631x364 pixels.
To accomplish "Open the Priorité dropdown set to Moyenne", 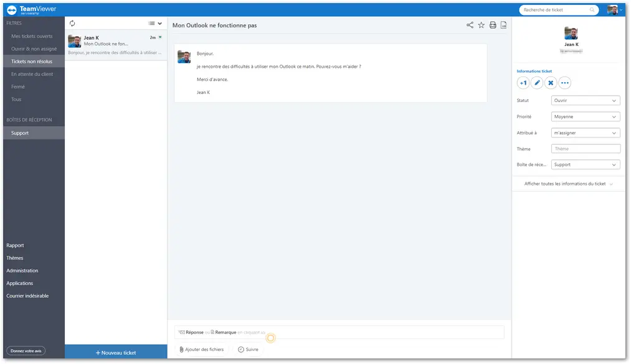I will pos(586,117).
